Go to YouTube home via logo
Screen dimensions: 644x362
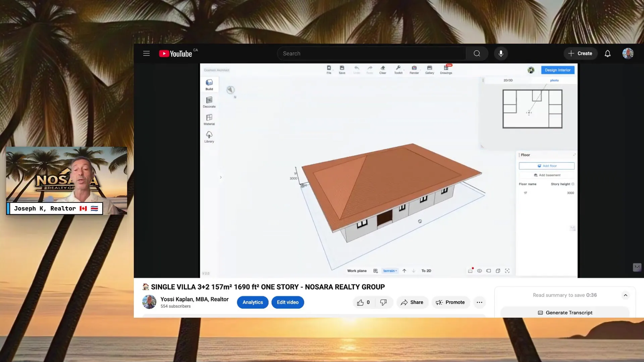tap(175, 54)
